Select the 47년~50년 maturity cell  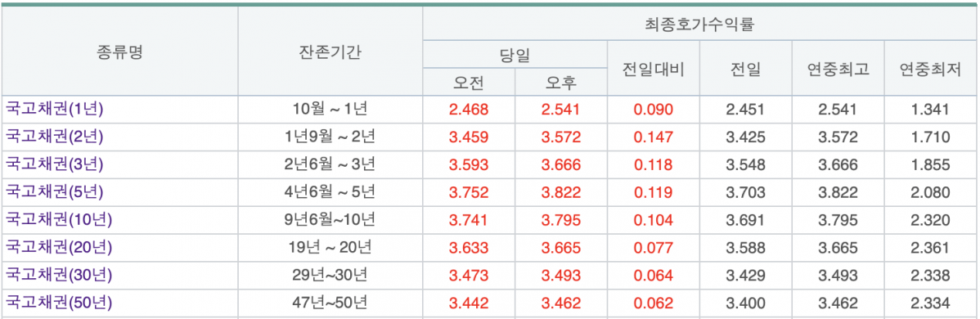(x=330, y=303)
